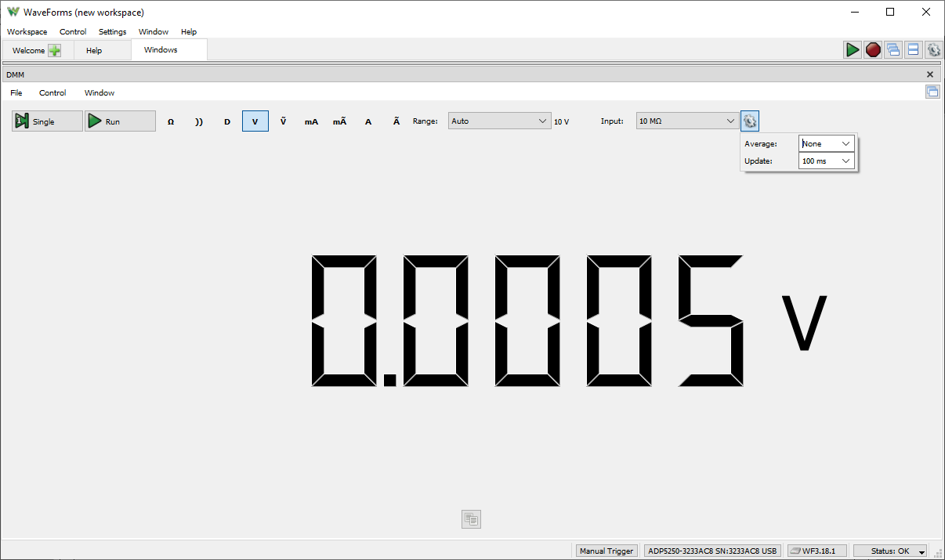Select AC voltage (Ṽ) mode
The image size is (945, 560).
[283, 121]
